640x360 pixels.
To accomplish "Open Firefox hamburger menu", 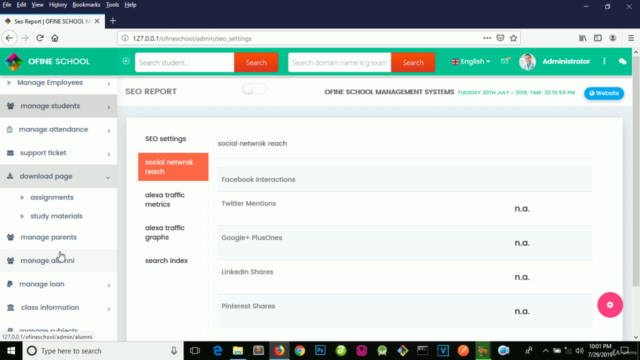I will 631,38.
